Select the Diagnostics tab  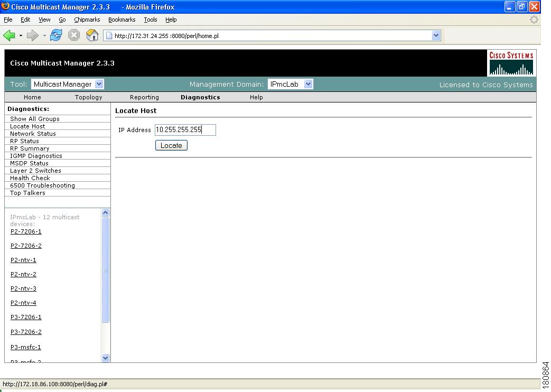pyautogui.click(x=200, y=97)
